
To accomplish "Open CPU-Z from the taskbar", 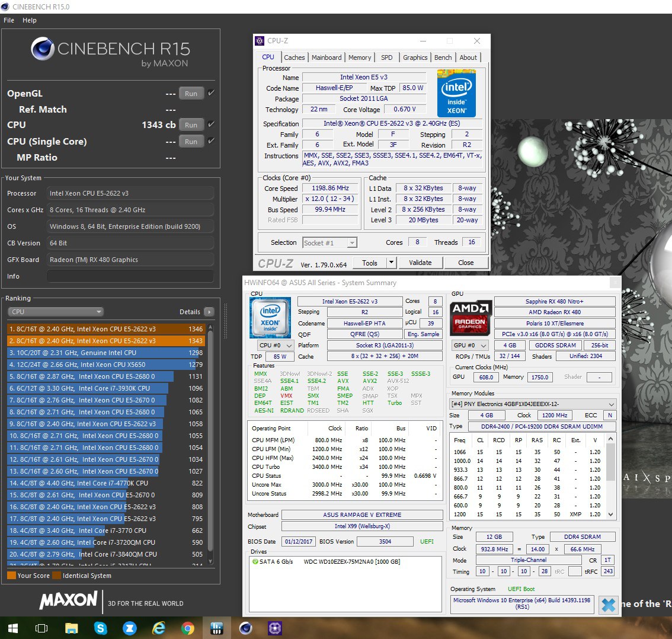I will (275, 628).
